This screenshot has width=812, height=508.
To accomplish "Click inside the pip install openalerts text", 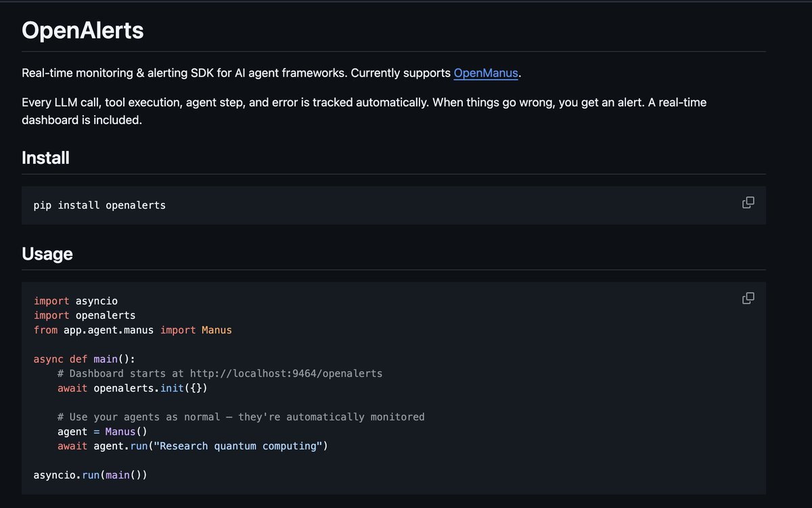I will pyautogui.click(x=99, y=205).
